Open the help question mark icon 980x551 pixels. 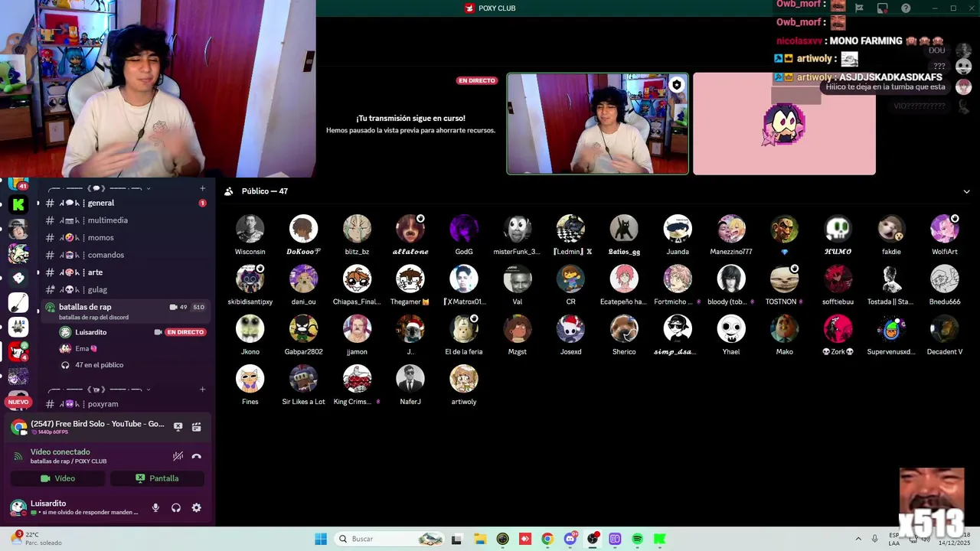[x=906, y=8]
